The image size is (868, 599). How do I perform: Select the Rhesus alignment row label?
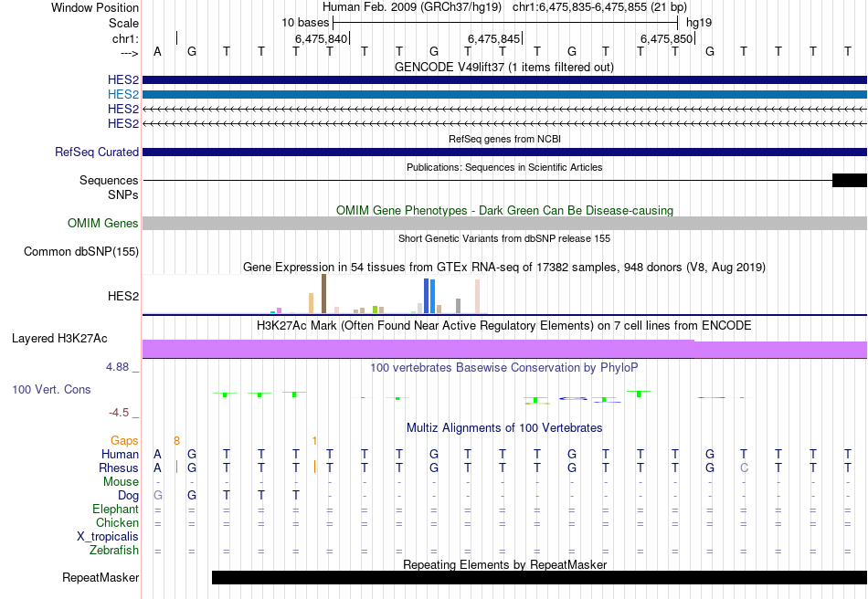click(119, 468)
